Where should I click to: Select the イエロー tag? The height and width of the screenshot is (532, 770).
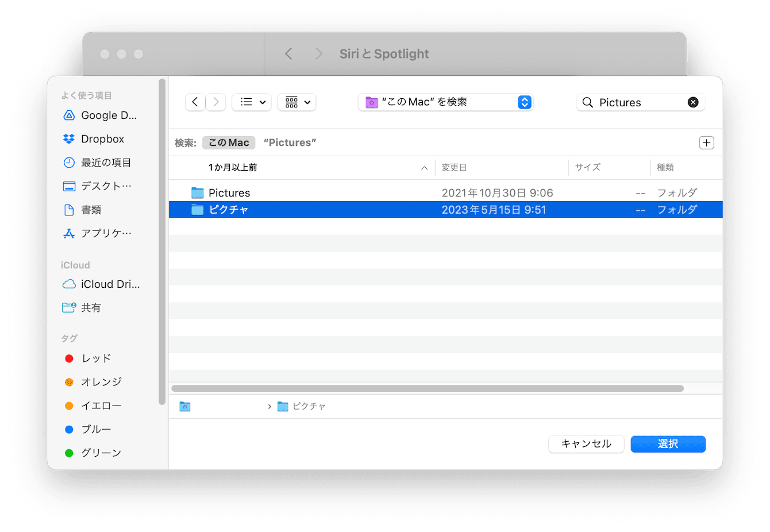93,406
